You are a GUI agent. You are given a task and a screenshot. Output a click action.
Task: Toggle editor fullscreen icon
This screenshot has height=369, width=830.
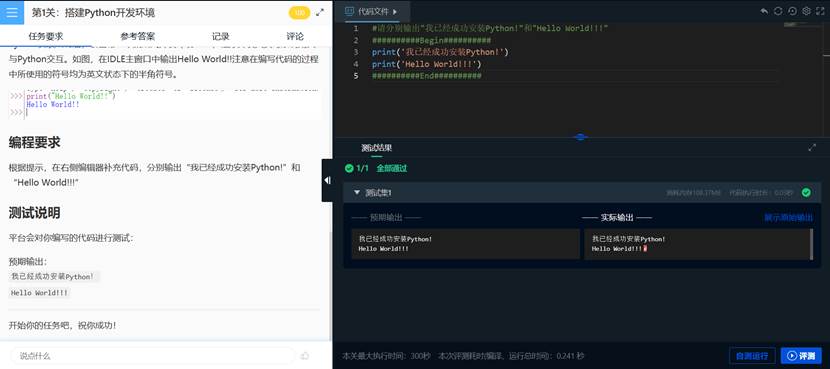(821, 11)
